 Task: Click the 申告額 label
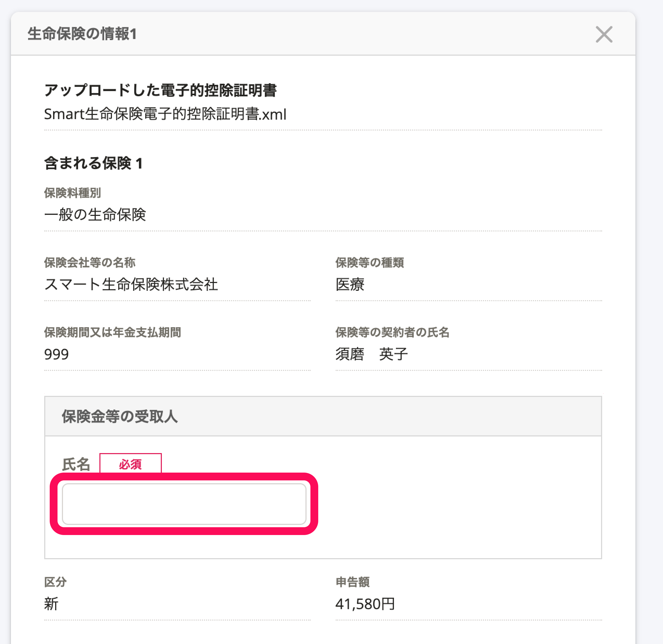pos(353,582)
